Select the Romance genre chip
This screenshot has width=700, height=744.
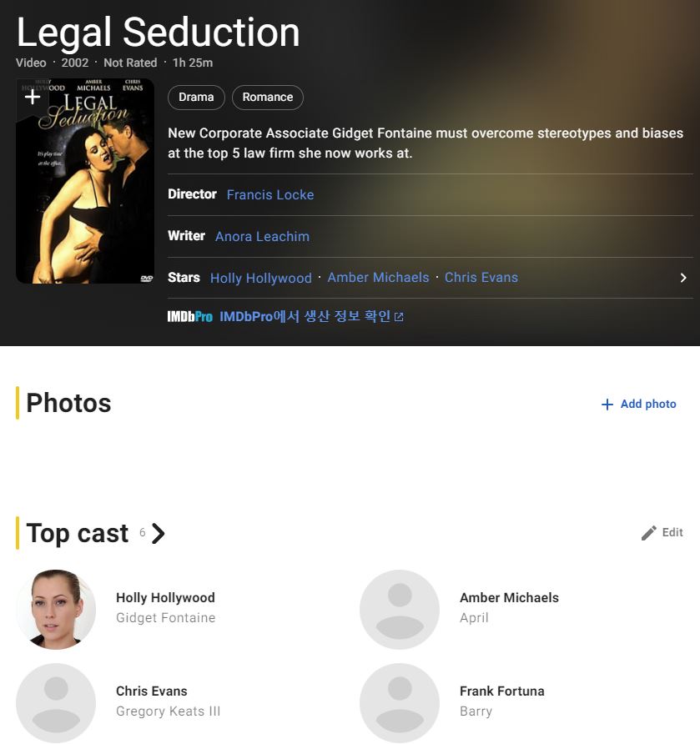pyautogui.click(x=268, y=98)
